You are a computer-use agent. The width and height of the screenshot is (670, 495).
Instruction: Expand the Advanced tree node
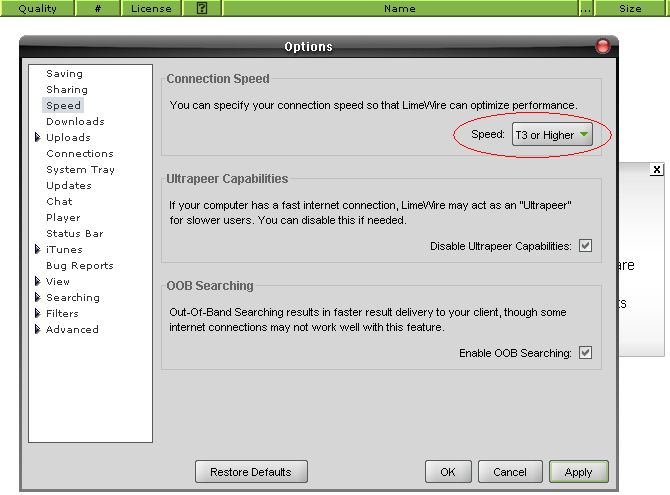pos(38,330)
